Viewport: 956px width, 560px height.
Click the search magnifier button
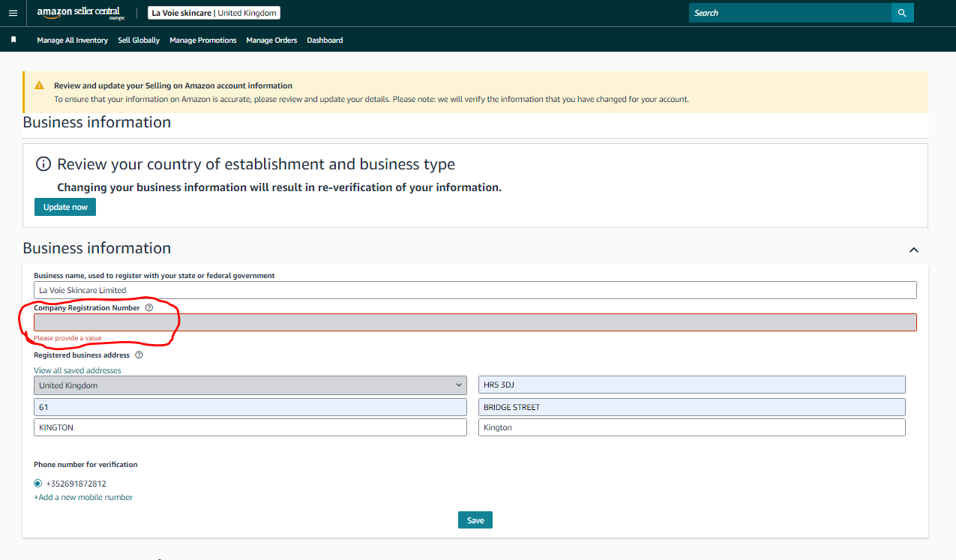(x=902, y=13)
